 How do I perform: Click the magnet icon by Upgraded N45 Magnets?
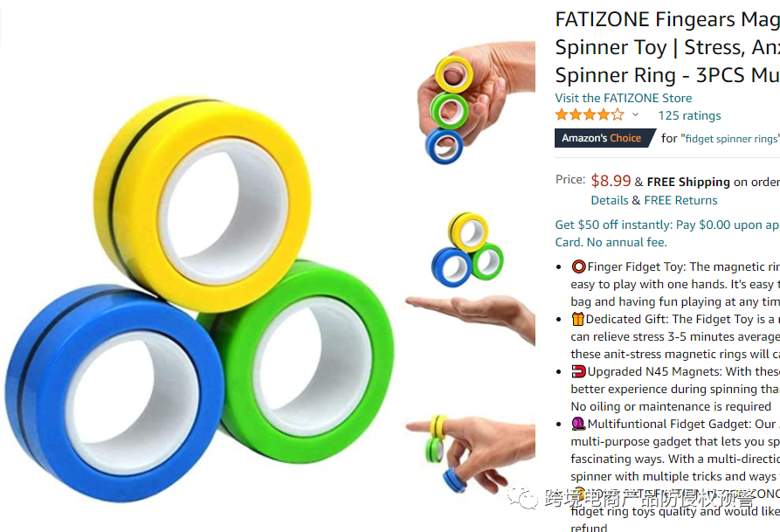click(578, 371)
